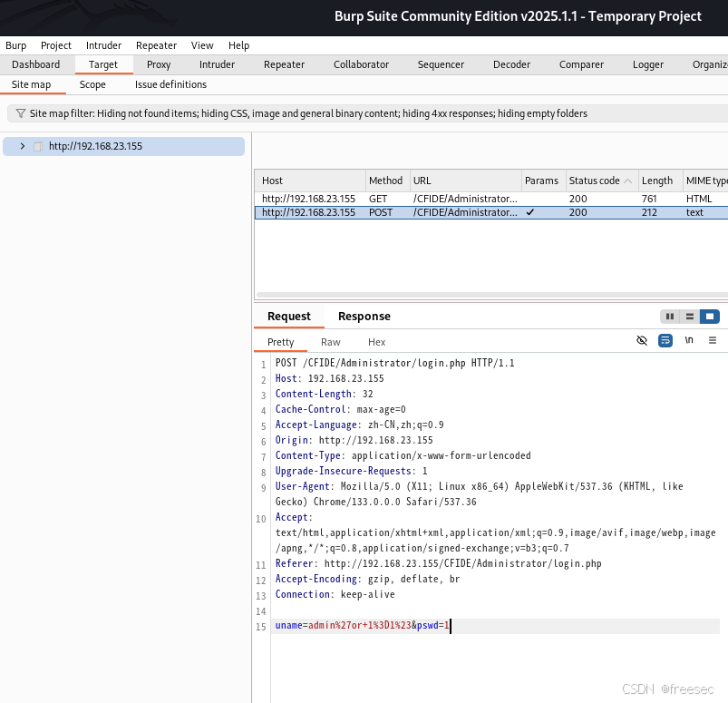Screen dimensions: 728x703
Task: Open the View menu
Action: [202, 45]
